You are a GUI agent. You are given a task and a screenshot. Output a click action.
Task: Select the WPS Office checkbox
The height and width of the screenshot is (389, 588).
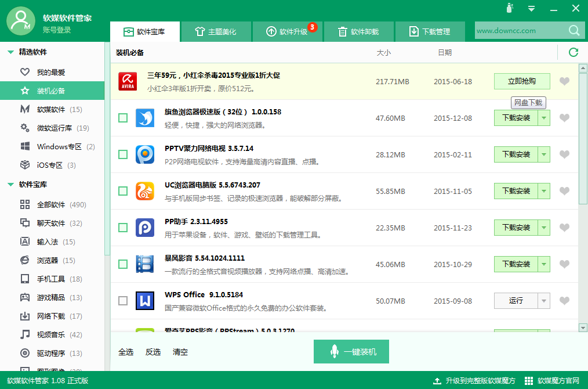point(122,301)
